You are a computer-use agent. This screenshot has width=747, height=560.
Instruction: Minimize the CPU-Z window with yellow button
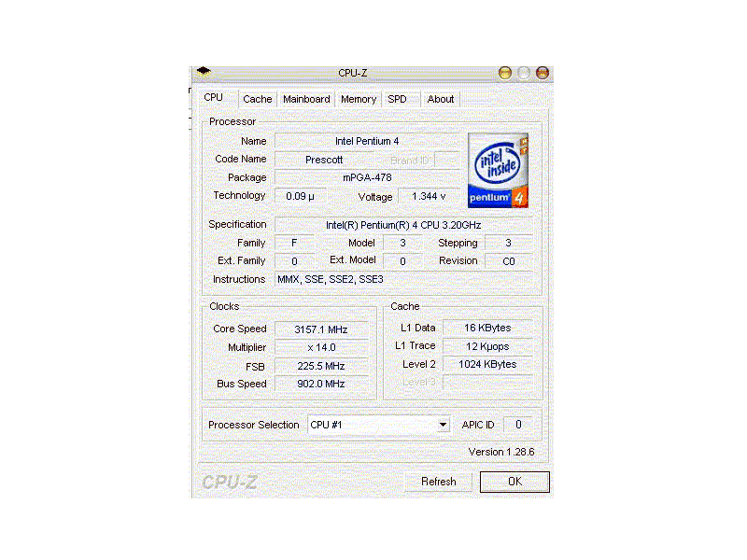pos(505,73)
